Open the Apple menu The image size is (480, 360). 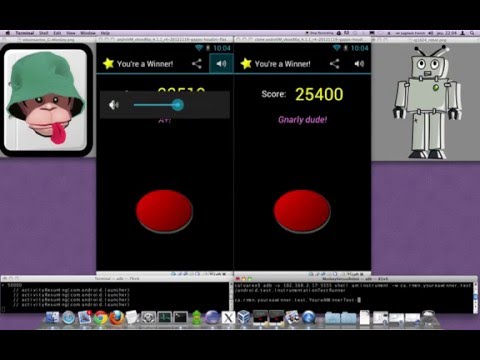pos(7,33)
